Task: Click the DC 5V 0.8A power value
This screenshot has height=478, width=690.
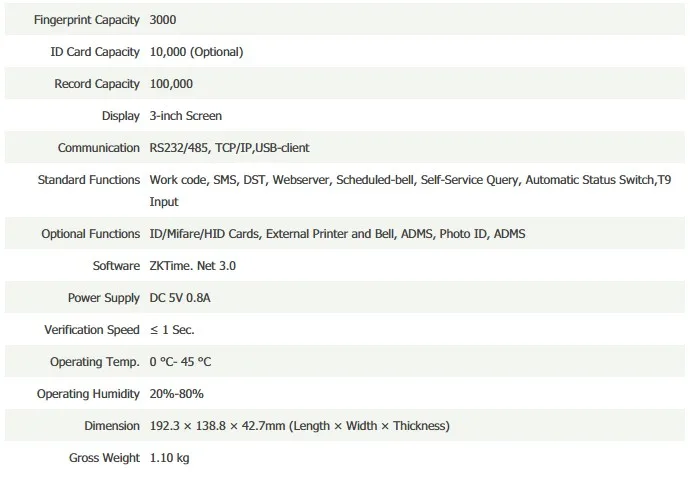Action: point(180,298)
